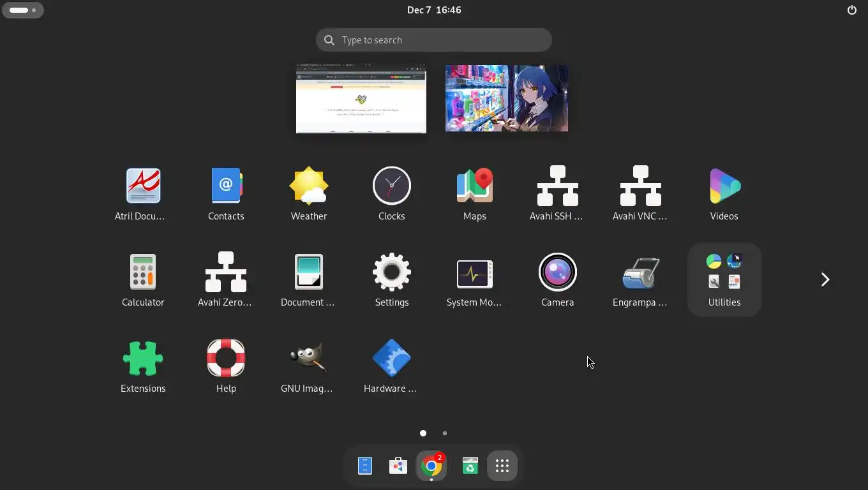Viewport: 868px width, 490px height.
Task: Open Avahi SSH Server Browser
Action: 558,194
